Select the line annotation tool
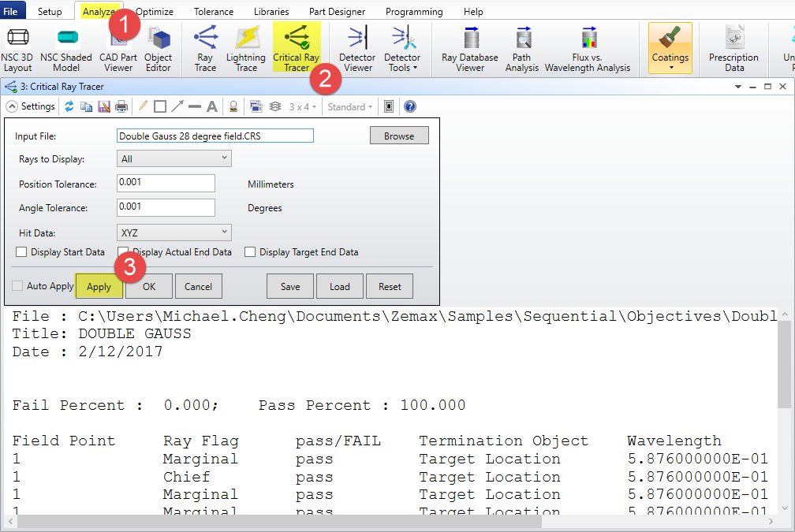Screen dimensions: 795x532 pyautogui.click(x=195, y=106)
